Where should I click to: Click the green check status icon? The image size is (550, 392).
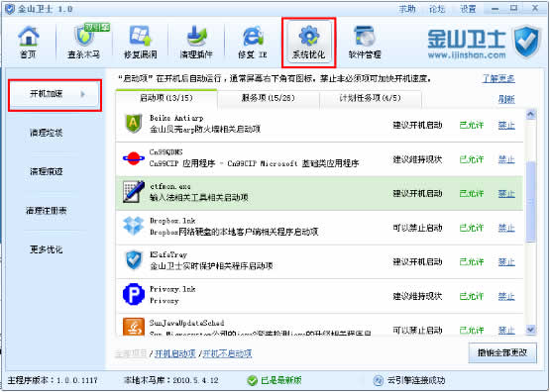point(252,380)
